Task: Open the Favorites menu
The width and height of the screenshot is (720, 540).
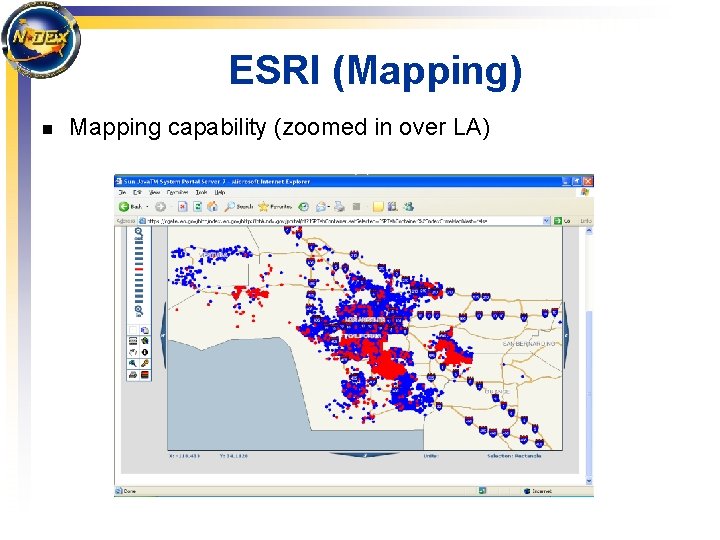Action: coord(177,192)
